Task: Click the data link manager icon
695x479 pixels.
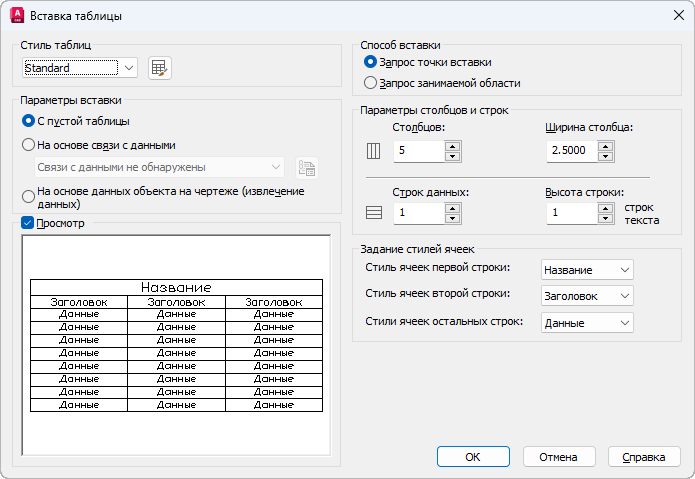Action: point(307,167)
